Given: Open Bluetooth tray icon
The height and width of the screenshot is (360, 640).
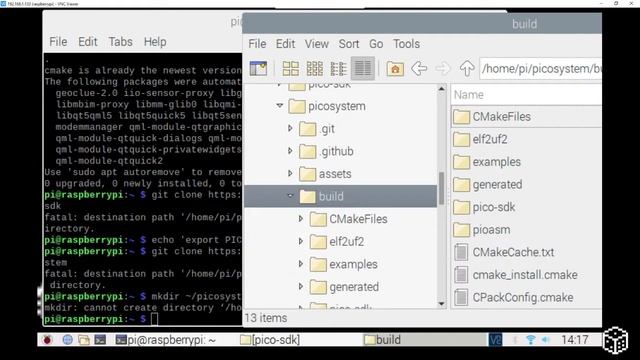Looking at the screenshot, I should pyautogui.click(x=515, y=340).
